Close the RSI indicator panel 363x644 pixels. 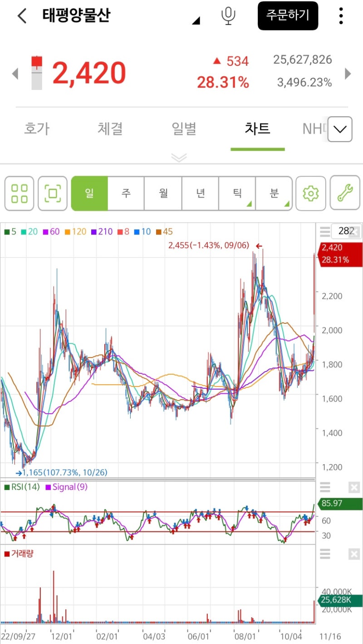click(354, 488)
